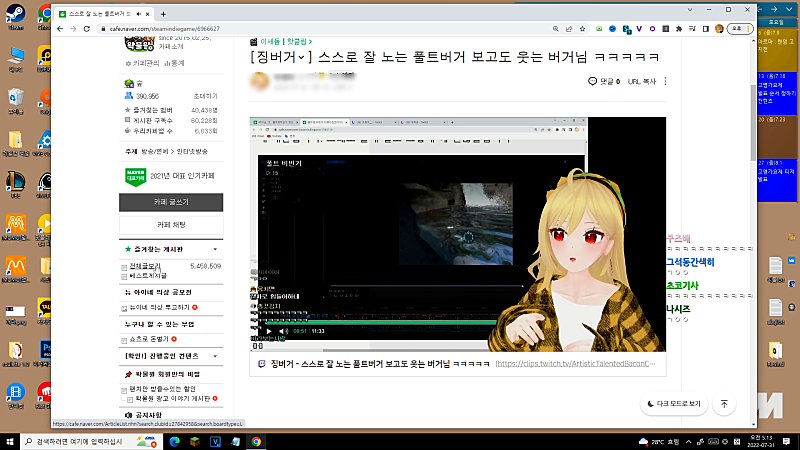The image size is (800, 450).
Task: Click the scroll-to-top arrow button
Action: pos(724,403)
